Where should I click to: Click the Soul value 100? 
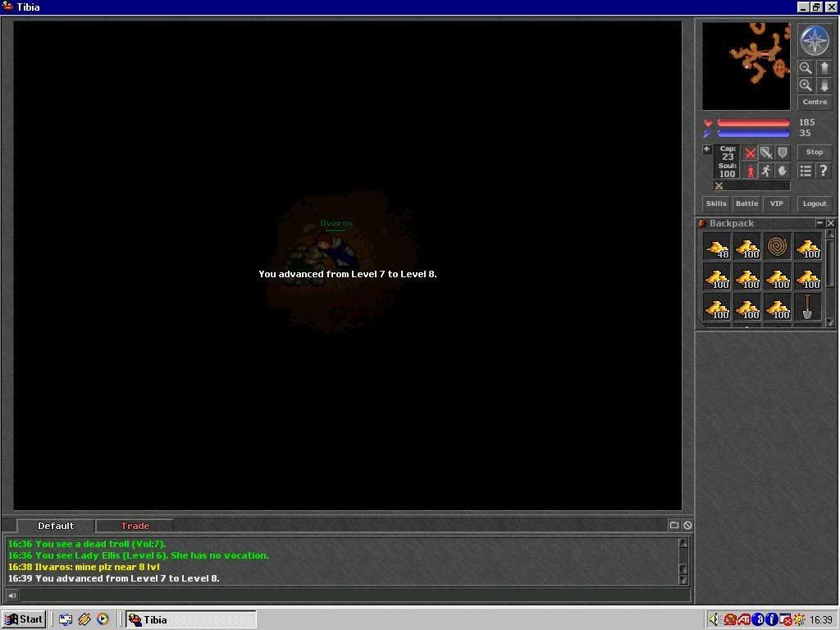[x=727, y=174]
